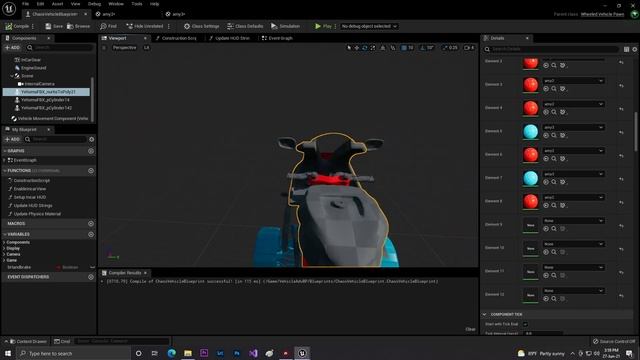The height and width of the screenshot is (360, 640).
Task: Add new event dispatcher plus icon
Action: click(x=91, y=277)
